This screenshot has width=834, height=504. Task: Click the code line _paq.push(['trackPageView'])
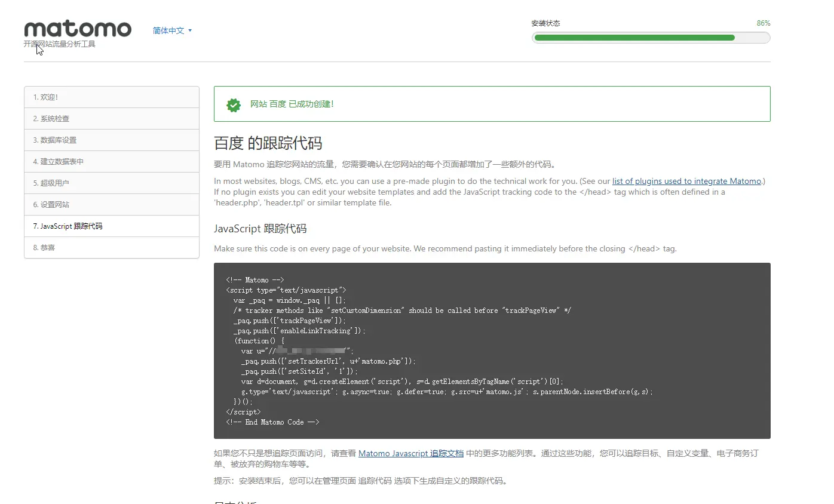pyautogui.click(x=290, y=321)
